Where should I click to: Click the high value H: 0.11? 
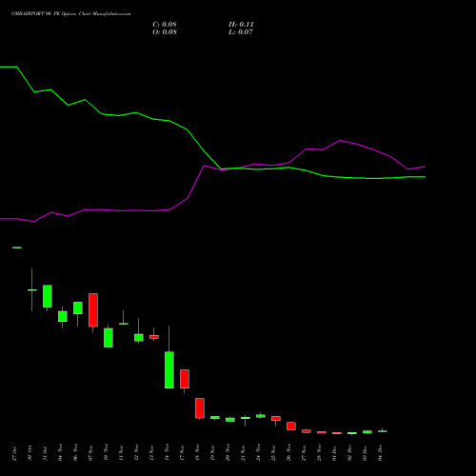pyautogui.click(x=241, y=25)
